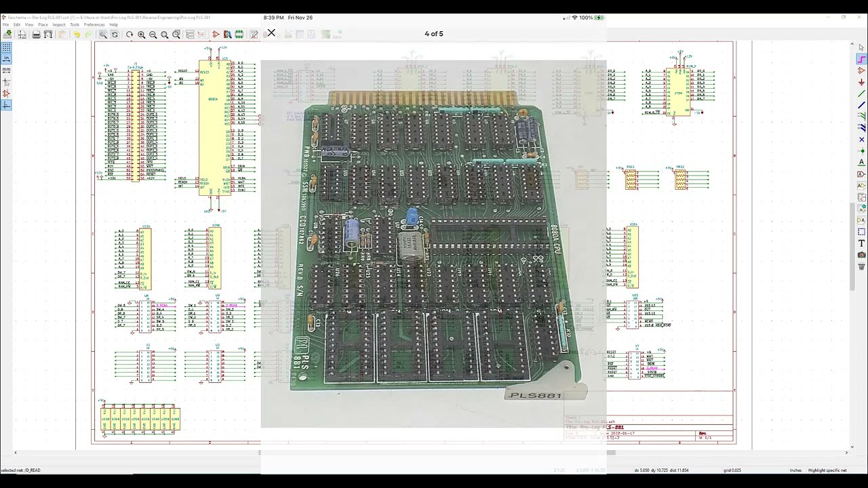Select the wire to bus entry tool

pyautogui.click(x=861, y=117)
